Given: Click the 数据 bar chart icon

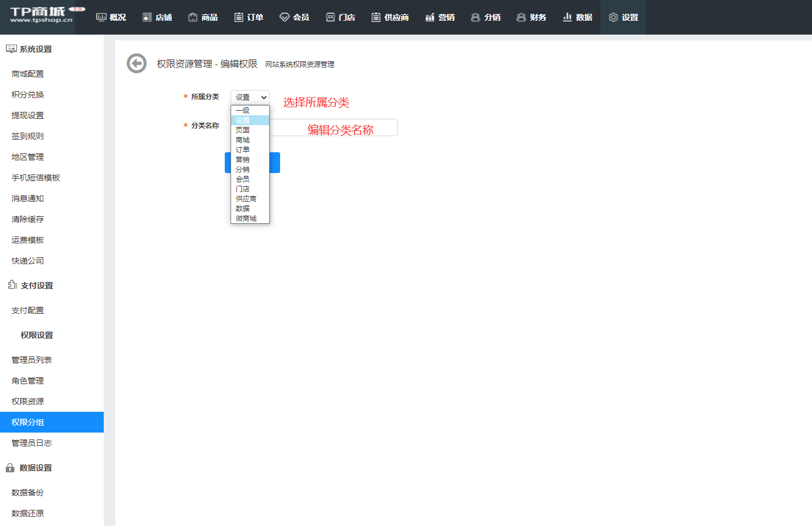Looking at the screenshot, I should click(x=567, y=17).
